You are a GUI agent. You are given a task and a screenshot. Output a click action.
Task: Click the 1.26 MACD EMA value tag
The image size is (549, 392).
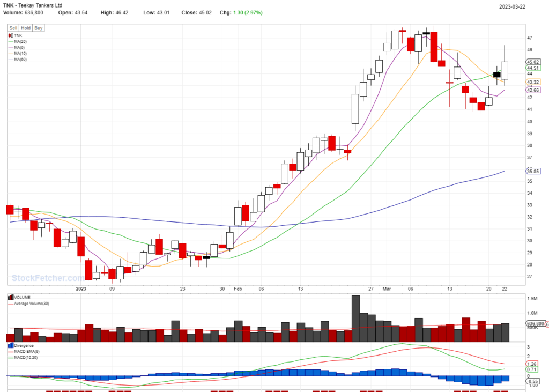click(532, 364)
